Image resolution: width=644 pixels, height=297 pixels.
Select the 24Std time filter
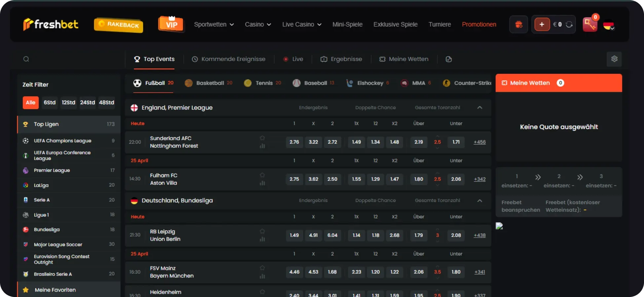(88, 103)
